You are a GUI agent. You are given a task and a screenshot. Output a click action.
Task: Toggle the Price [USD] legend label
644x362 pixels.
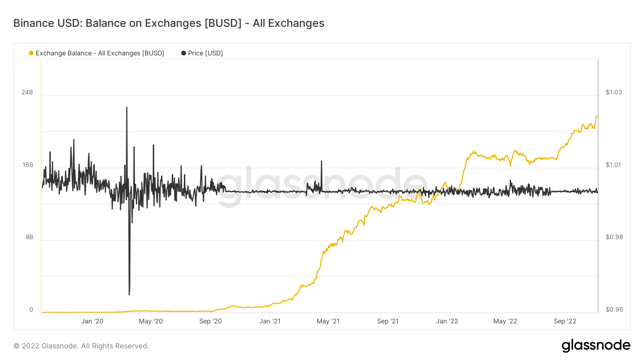pyautogui.click(x=205, y=53)
